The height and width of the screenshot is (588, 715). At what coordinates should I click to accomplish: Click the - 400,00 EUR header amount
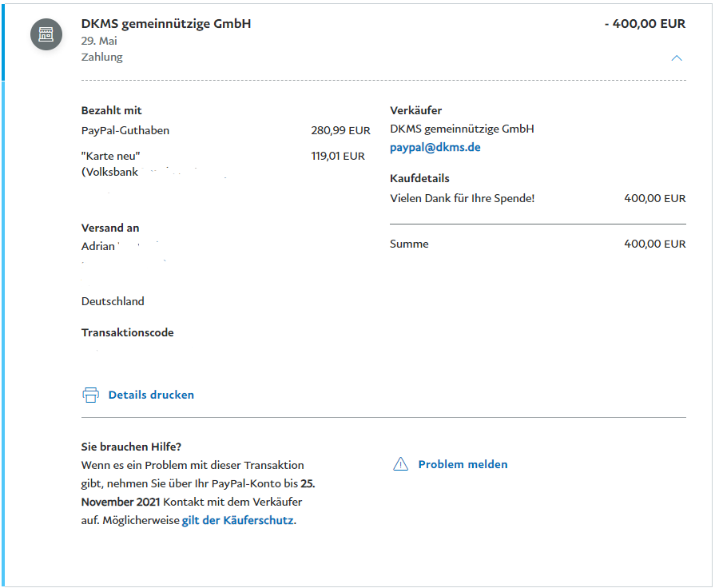point(645,24)
